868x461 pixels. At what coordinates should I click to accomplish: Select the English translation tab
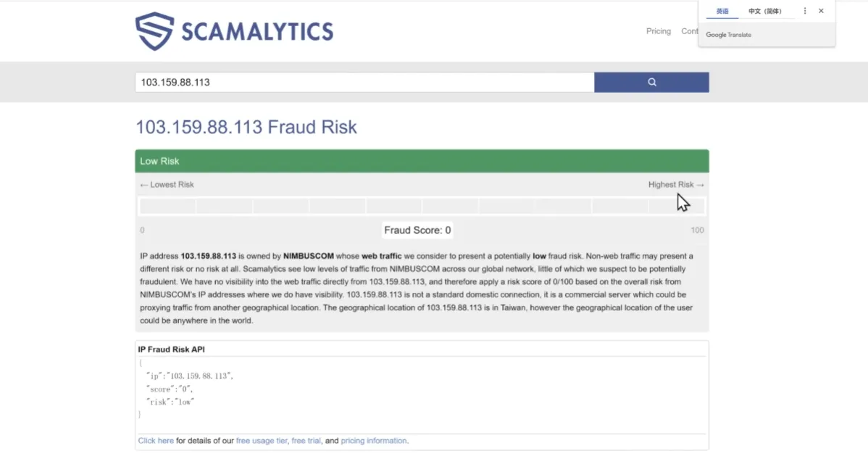pyautogui.click(x=722, y=12)
